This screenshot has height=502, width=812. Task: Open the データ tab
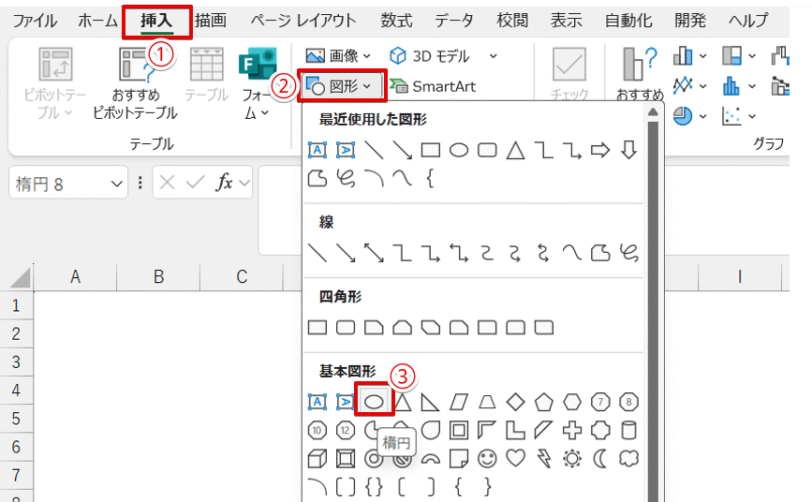tap(454, 21)
